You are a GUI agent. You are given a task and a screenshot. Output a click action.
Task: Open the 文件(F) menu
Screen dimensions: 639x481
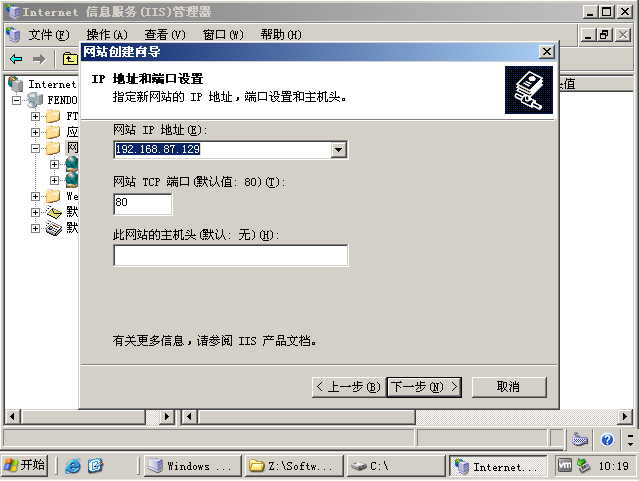[48, 35]
